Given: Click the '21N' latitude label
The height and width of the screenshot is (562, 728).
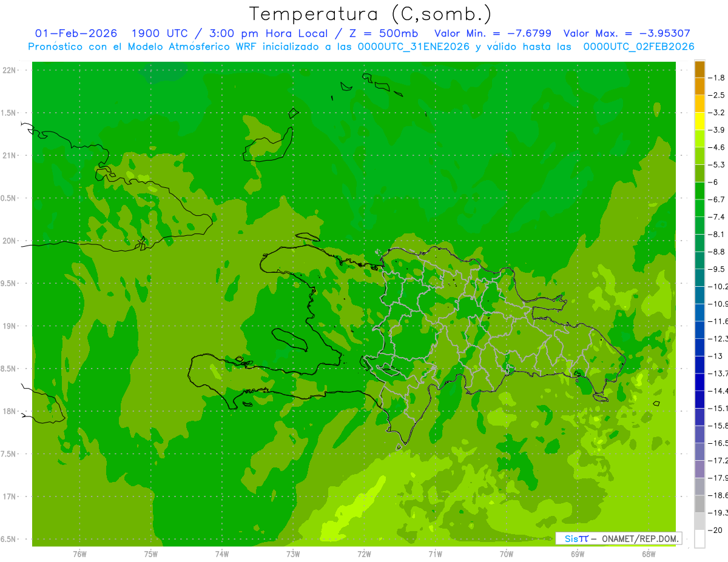Looking at the screenshot, I should tap(10, 156).
